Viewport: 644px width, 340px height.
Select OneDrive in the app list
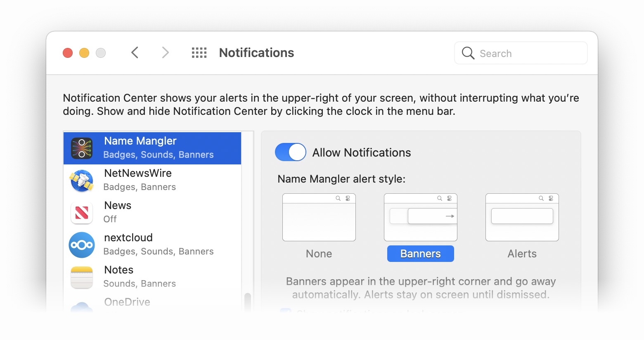[152, 303]
